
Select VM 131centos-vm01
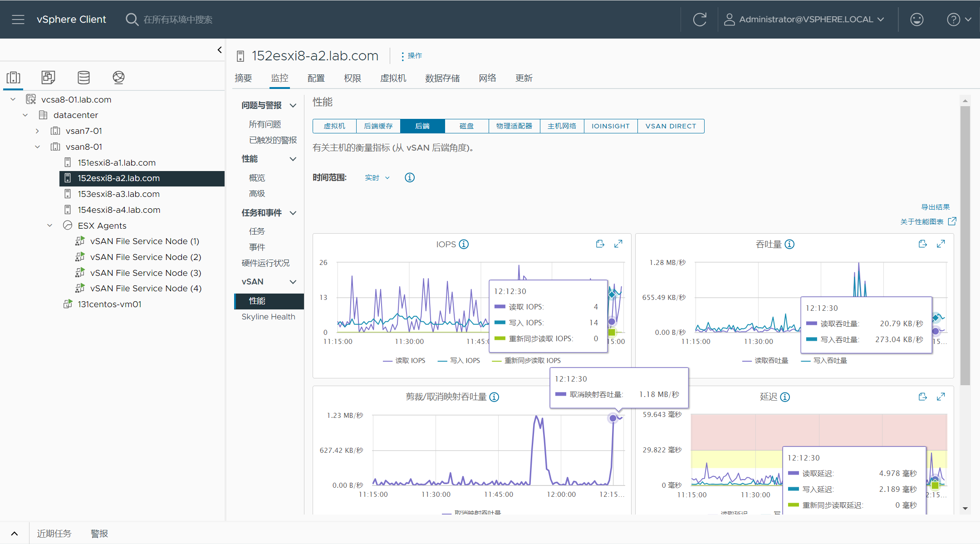click(109, 304)
